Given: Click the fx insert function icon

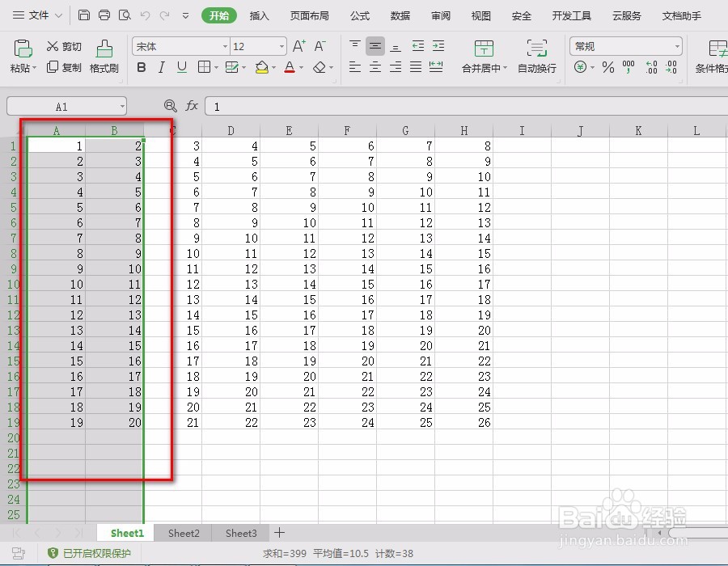Looking at the screenshot, I should tap(192, 106).
